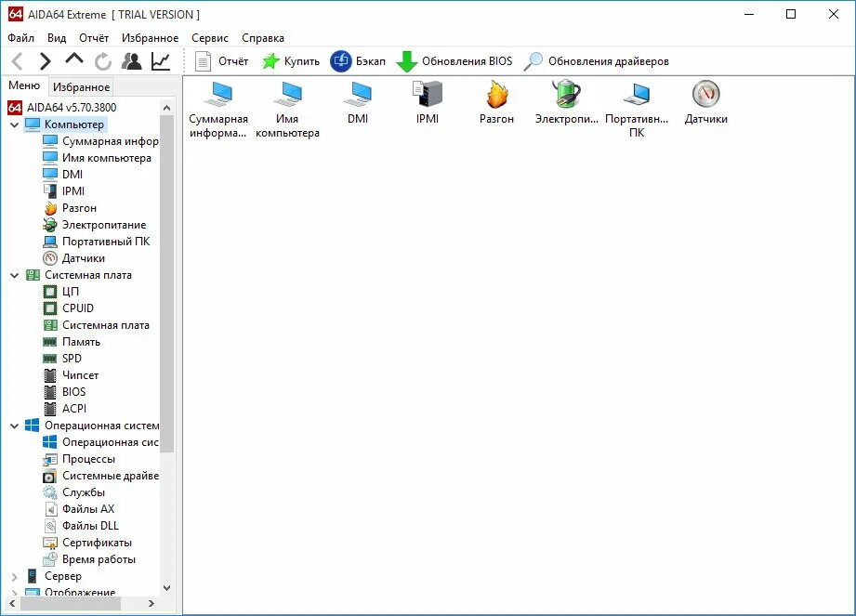Viewport: 856px width, 616px height.
Task: Open the graph chart toolbar icon
Action: click(161, 61)
